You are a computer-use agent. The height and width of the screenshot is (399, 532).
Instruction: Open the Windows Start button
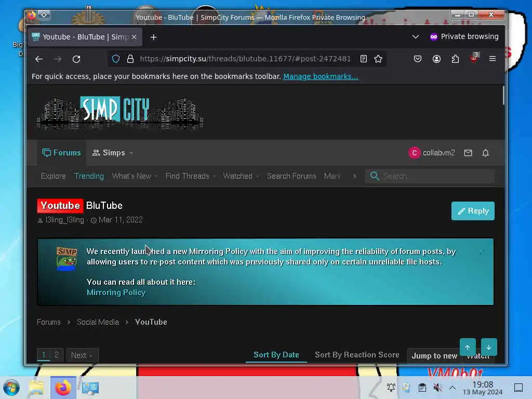(x=11, y=388)
